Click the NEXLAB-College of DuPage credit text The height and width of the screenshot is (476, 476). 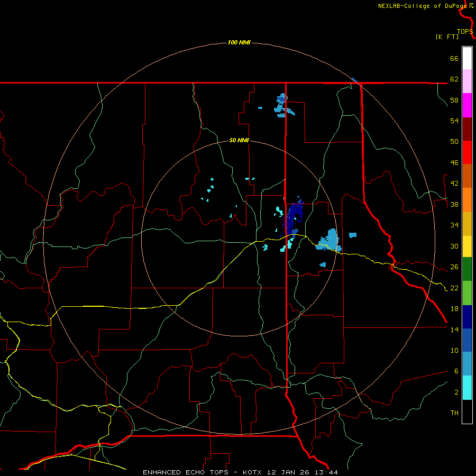pyautogui.click(x=423, y=6)
